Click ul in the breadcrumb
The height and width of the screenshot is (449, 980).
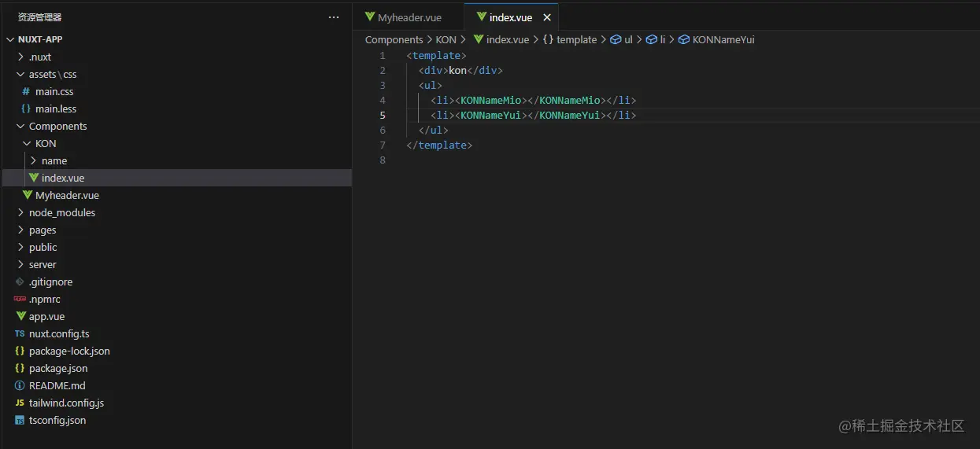pyautogui.click(x=628, y=39)
